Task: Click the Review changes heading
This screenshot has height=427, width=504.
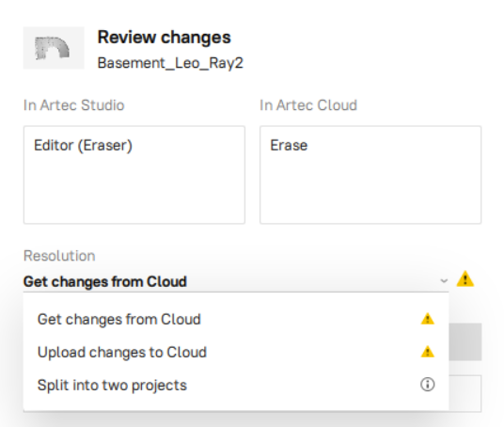Action: [165, 38]
